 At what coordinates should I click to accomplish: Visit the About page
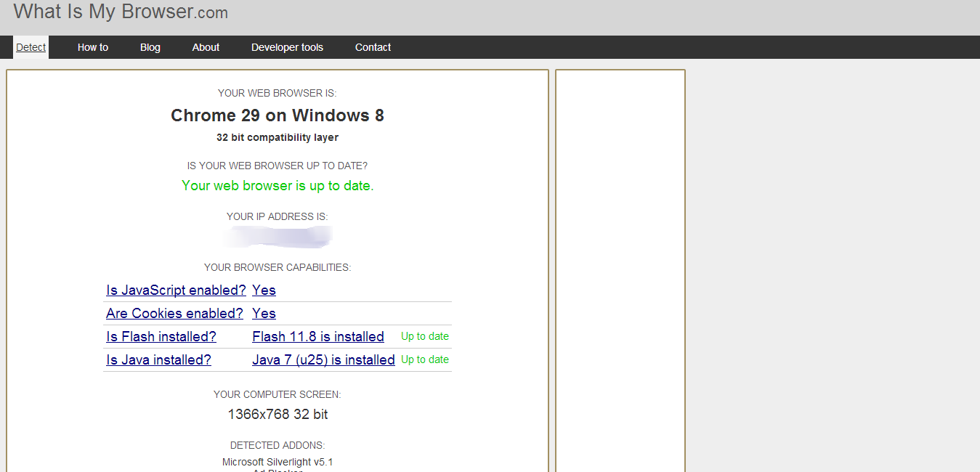(x=206, y=47)
